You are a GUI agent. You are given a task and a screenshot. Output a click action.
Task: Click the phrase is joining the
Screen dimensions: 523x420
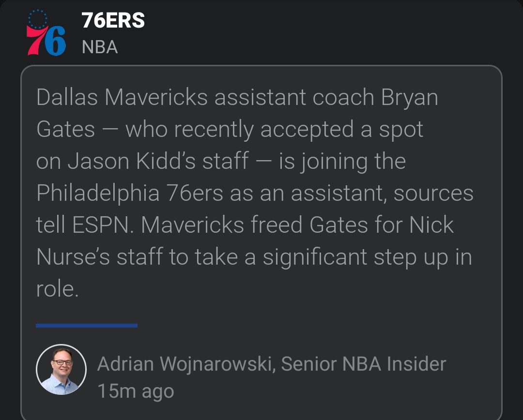[x=342, y=162]
